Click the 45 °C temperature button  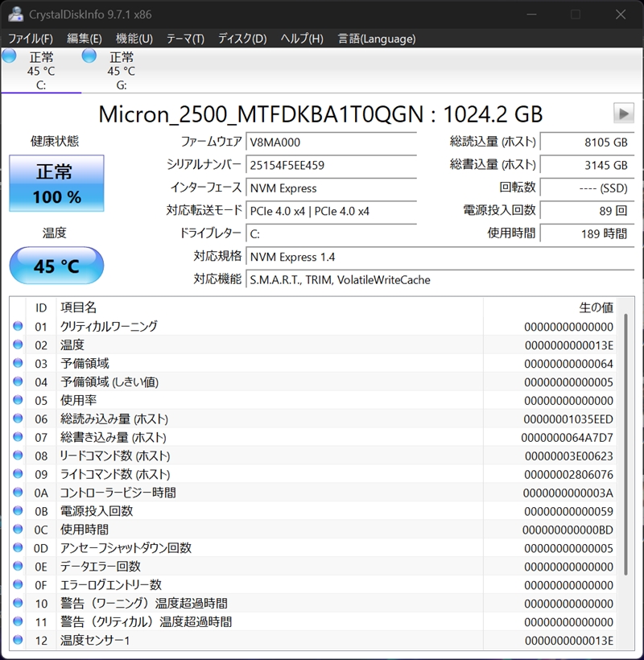point(56,266)
